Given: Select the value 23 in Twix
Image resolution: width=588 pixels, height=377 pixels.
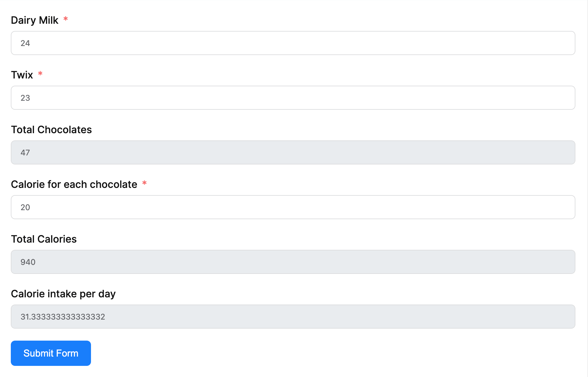Looking at the screenshot, I should (x=26, y=98).
